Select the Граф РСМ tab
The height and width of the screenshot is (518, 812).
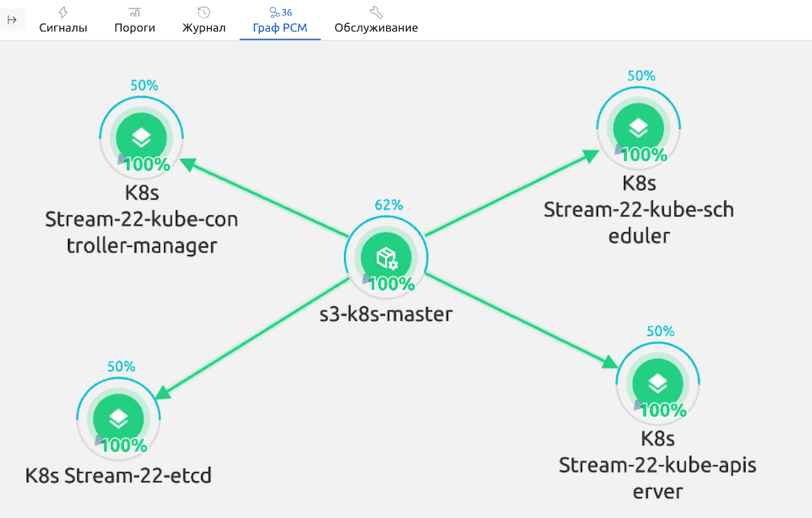280,21
